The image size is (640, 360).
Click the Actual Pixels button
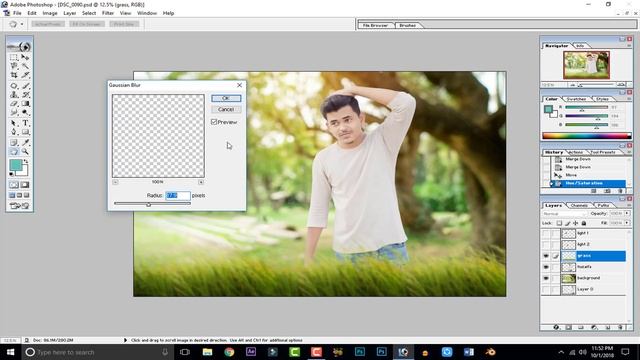48,24
